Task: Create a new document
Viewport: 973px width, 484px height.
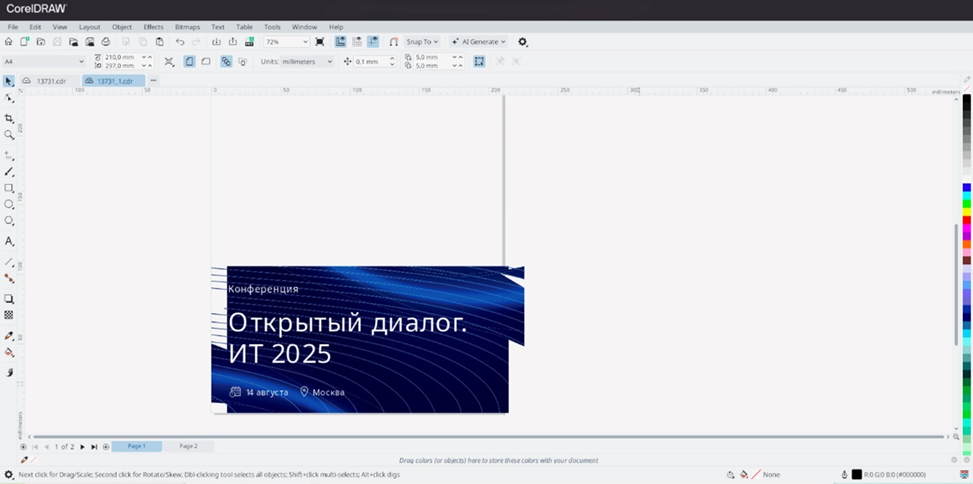Action: click(x=24, y=42)
